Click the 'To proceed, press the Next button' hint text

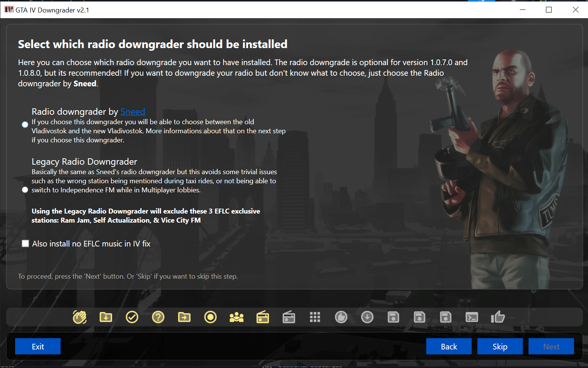click(128, 276)
